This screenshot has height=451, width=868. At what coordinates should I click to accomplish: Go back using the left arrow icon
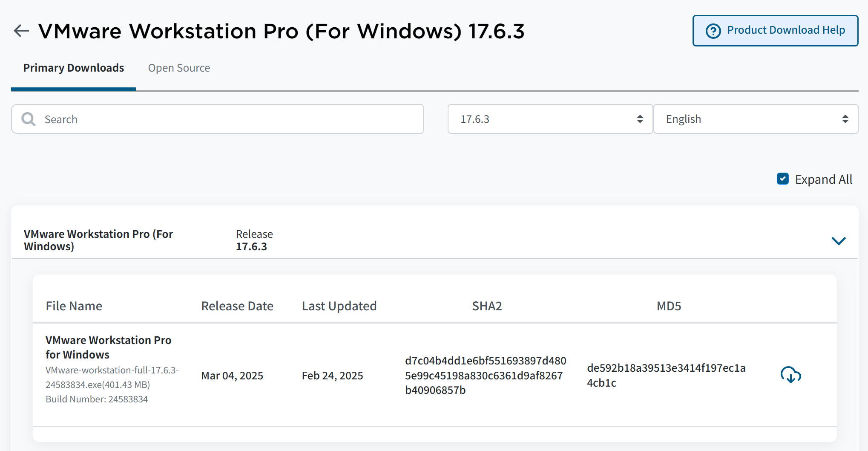[x=21, y=31]
